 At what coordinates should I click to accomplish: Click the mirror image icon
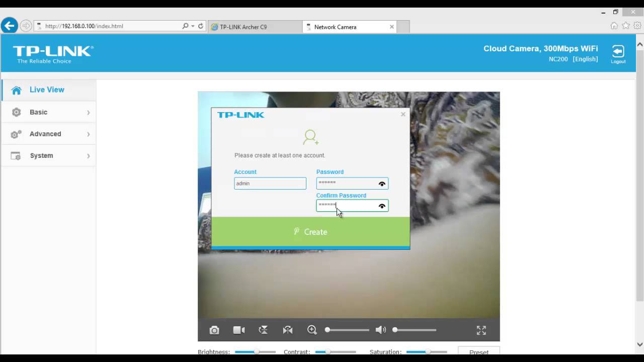288,330
